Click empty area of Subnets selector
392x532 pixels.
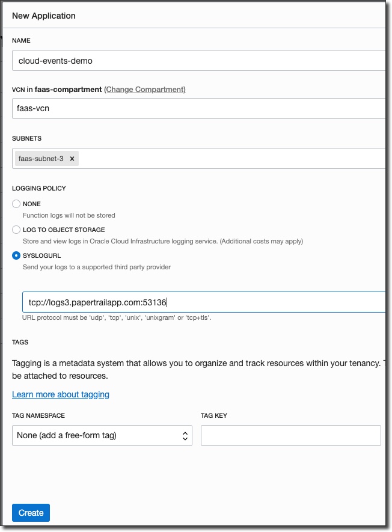pos(228,159)
